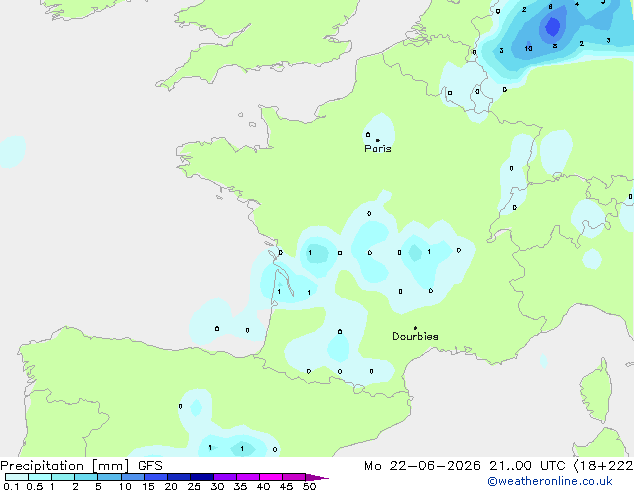Click the '30' legend scale label
Viewport: 634px width, 490px height.
[217, 486]
